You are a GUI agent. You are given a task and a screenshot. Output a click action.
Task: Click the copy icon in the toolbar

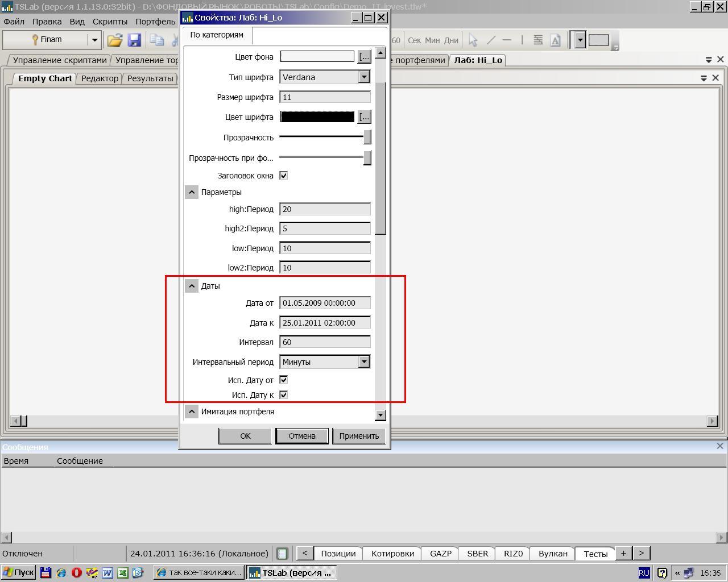point(157,40)
